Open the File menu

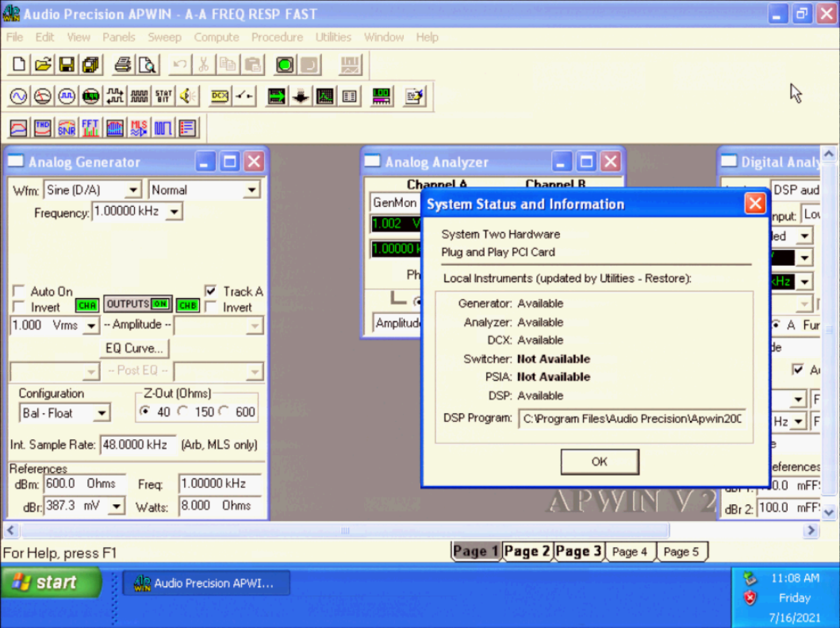(14, 37)
